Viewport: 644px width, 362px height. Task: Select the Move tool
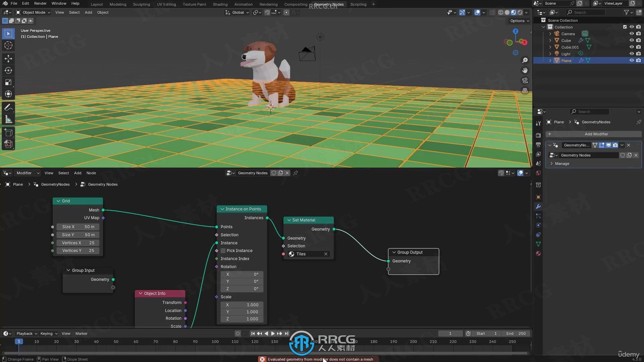tap(8, 59)
